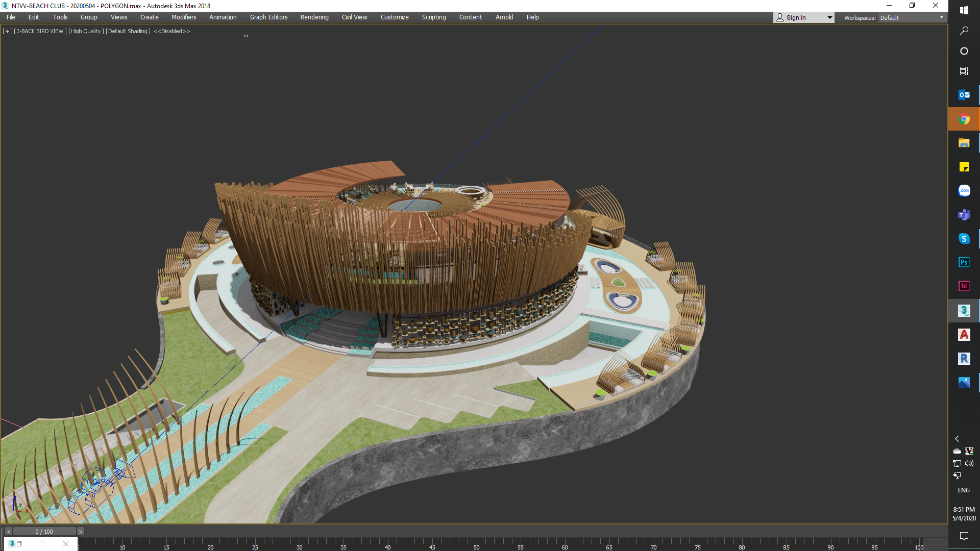Screen dimensions: 980x551
Task: Click the Default Shading viewport label
Action: click(128, 31)
